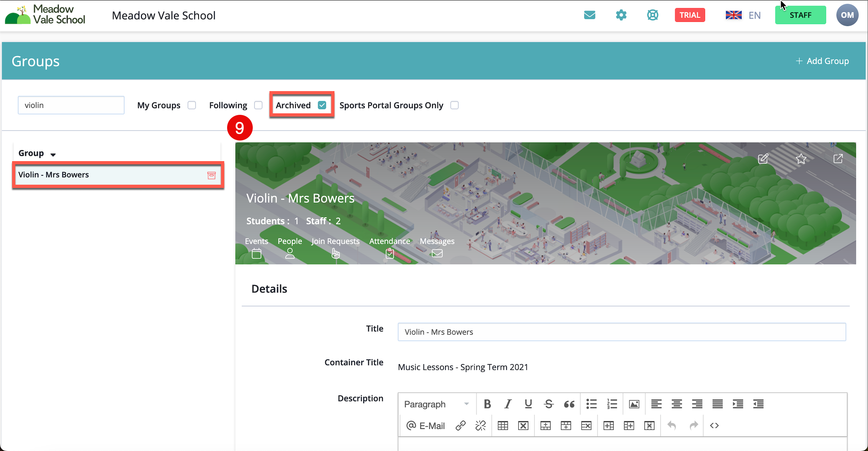868x451 pixels.
Task: Click the green STAFF button
Action: [800, 15]
